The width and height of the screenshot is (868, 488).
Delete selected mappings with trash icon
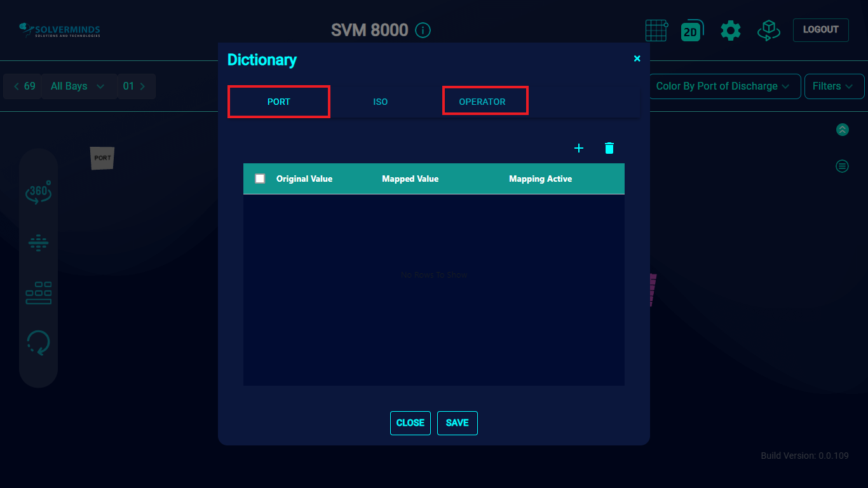click(609, 148)
